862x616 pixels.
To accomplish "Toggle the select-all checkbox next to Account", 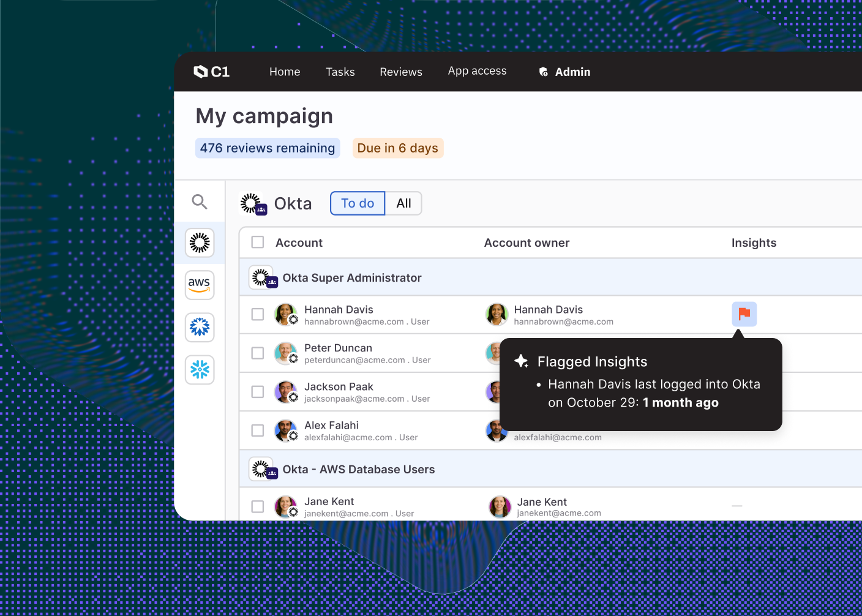I will point(258,242).
